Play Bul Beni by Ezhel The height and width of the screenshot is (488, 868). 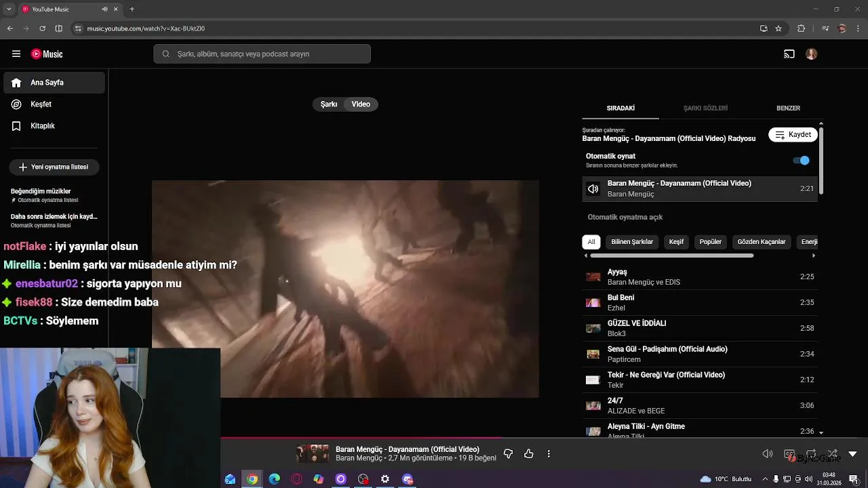(x=700, y=302)
